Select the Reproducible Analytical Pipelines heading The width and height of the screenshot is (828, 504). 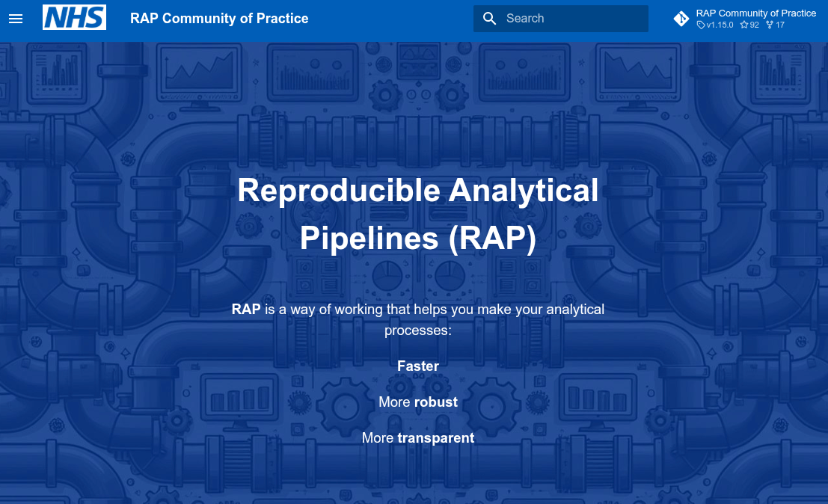click(417, 215)
